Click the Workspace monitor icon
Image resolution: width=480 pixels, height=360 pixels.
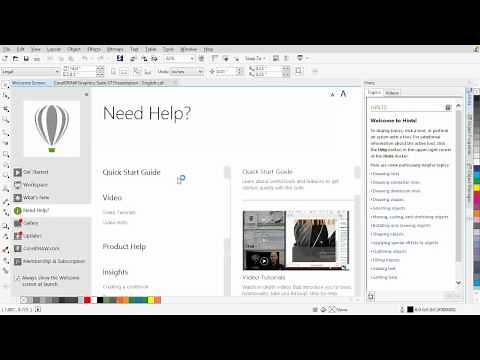(x=18, y=185)
